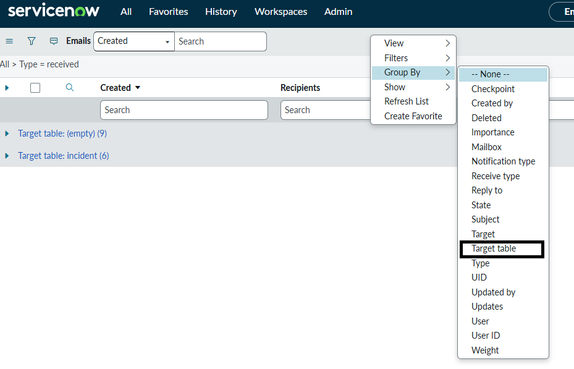Expand all groups arrow in header row
574x369 pixels.
click(x=7, y=88)
